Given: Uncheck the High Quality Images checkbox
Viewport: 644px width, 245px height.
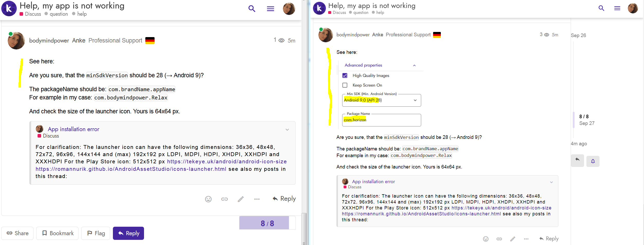Looking at the screenshot, I should (345, 75).
